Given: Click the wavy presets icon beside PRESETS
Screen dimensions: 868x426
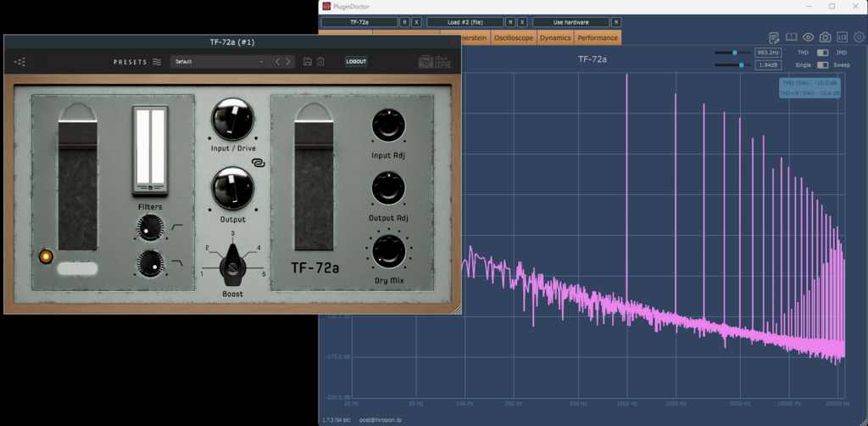Looking at the screenshot, I should [x=157, y=62].
